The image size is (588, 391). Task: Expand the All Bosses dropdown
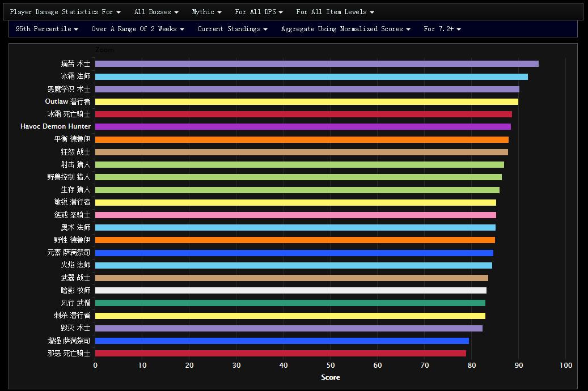coord(156,12)
